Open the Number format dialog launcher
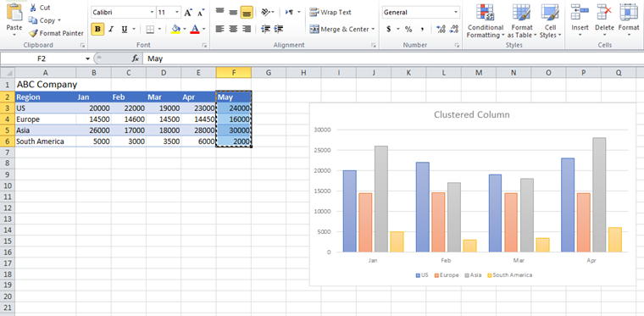This screenshot has height=316, width=644. 457,46
